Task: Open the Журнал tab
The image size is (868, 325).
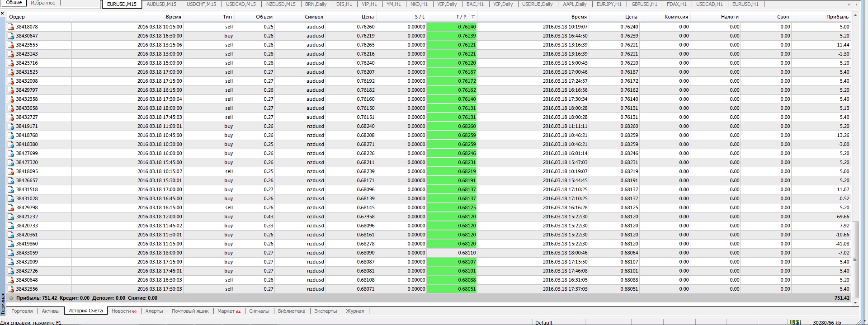Action: click(355, 311)
